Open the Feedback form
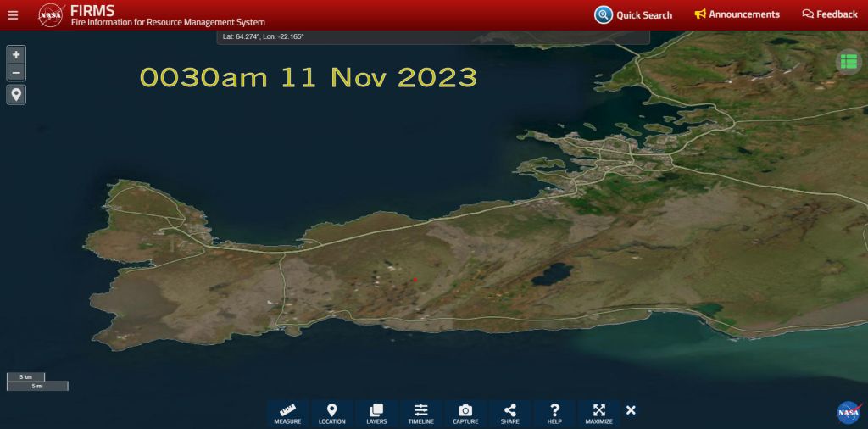Viewport: 868px width, 429px height. coord(830,14)
